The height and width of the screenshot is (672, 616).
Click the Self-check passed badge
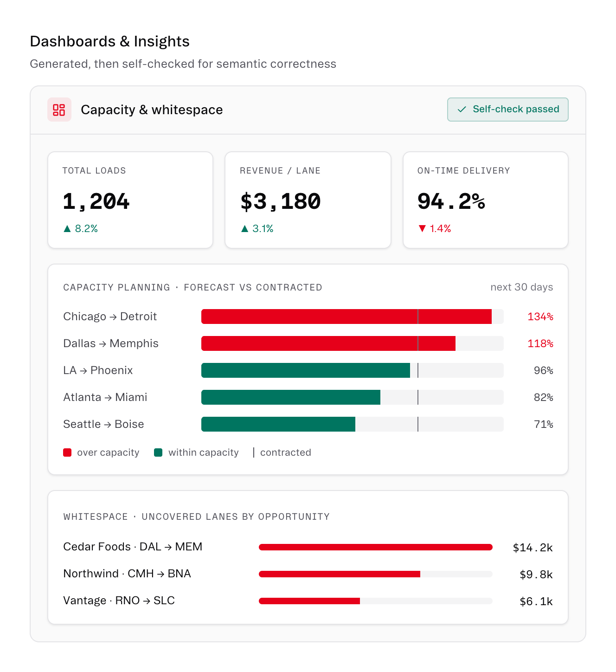(508, 110)
